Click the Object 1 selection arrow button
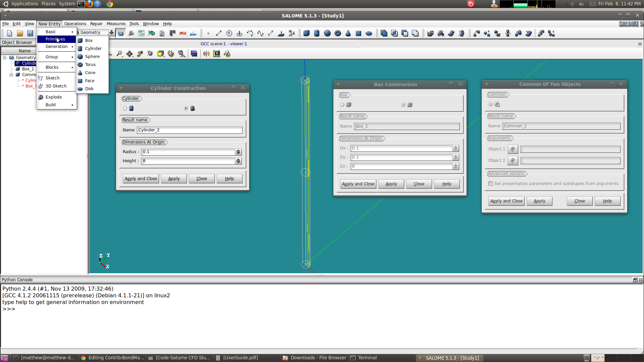This screenshot has height=362, width=644. (513, 149)
